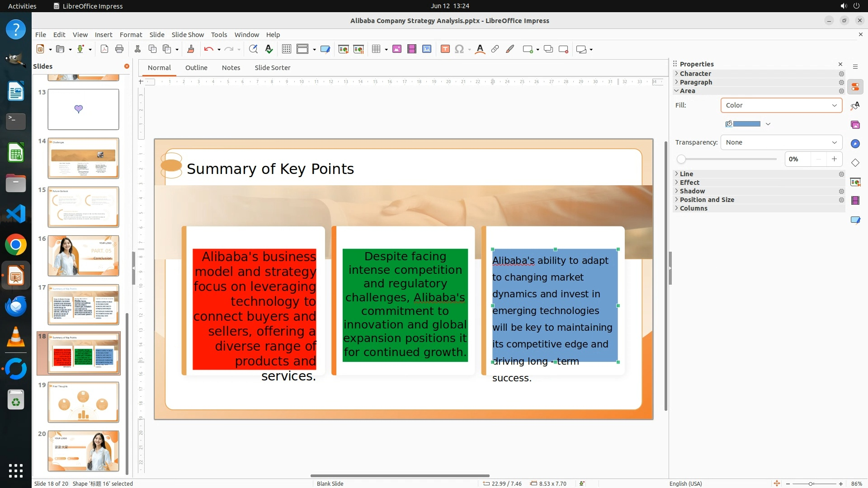Collapse the Area section header

[x=687, y=91]
